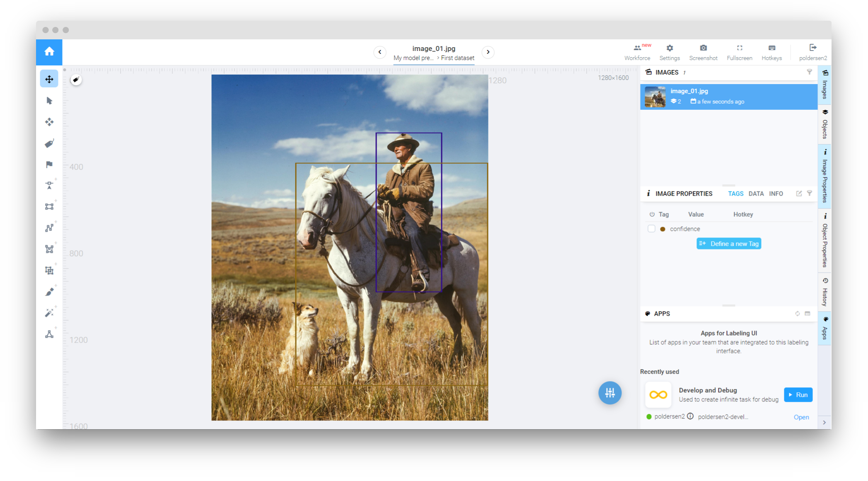868x481 pixels.
Task: Click the Home icon
Action: point(49,52)
